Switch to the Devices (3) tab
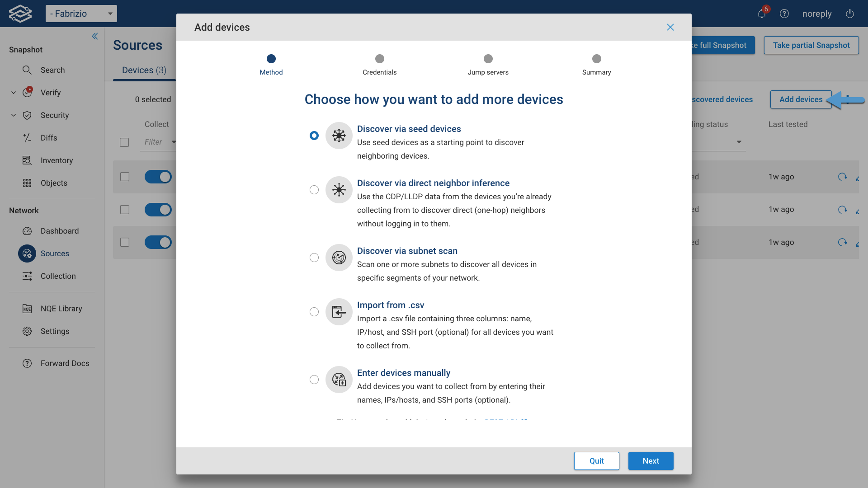This screenshot has width=868, height=488. (x=144, y=70)
